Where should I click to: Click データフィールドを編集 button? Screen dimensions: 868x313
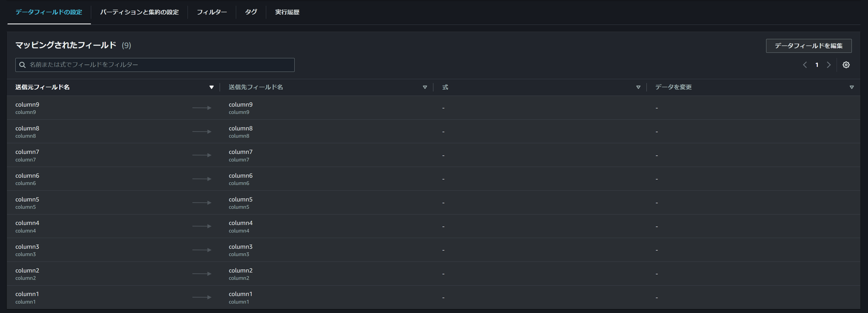tap(808, 46)
